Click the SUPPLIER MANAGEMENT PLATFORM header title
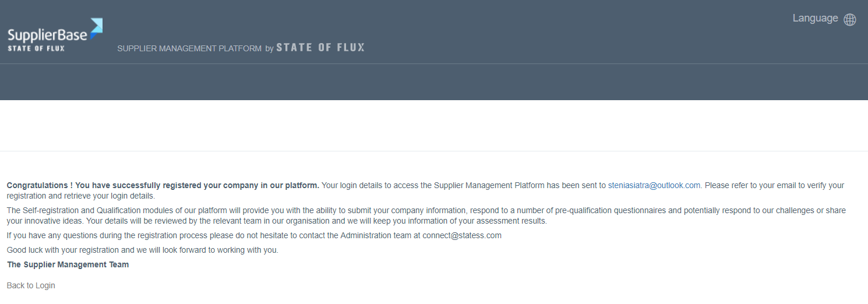 [x=189, y=49]
